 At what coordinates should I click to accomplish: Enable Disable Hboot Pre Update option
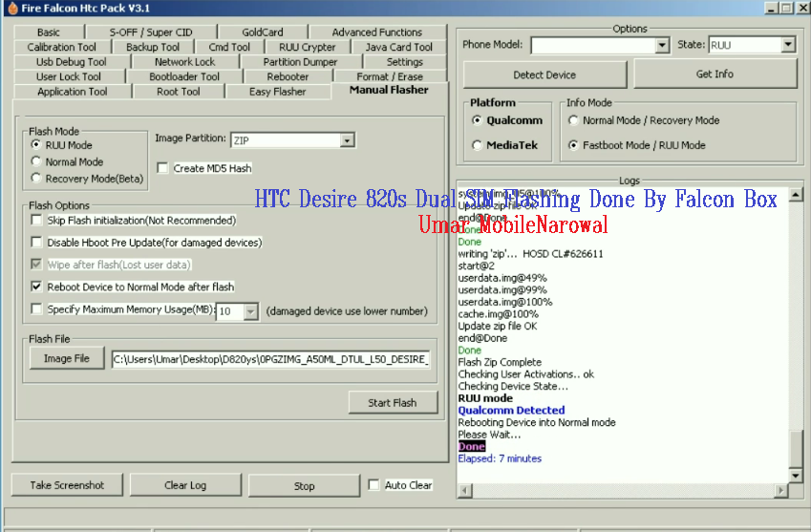point(36,242)
